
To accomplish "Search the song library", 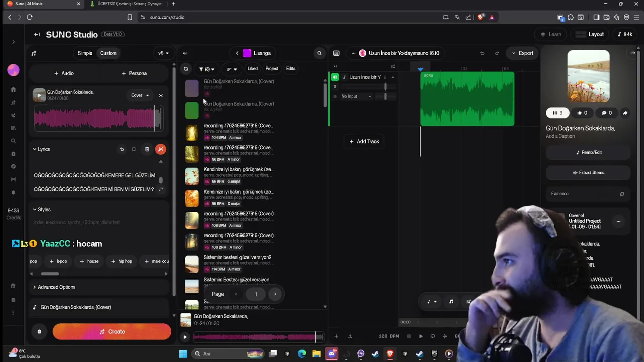I will (319, 53).
